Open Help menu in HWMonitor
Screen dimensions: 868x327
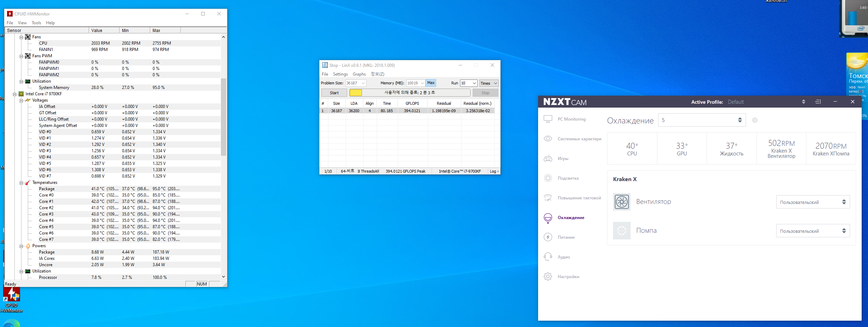click(50, 23)
